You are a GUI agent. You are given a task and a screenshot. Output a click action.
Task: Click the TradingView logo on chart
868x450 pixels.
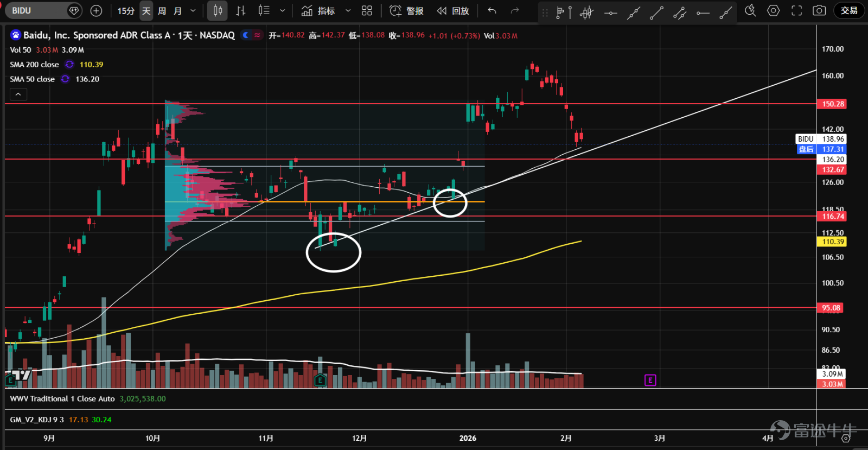pyautogui.click(x=21, y=375)
